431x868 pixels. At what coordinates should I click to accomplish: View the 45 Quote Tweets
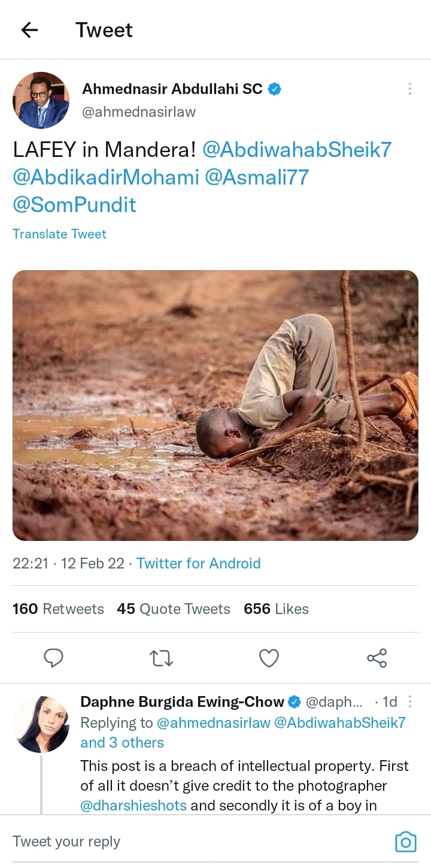click(x=174, y=609)
